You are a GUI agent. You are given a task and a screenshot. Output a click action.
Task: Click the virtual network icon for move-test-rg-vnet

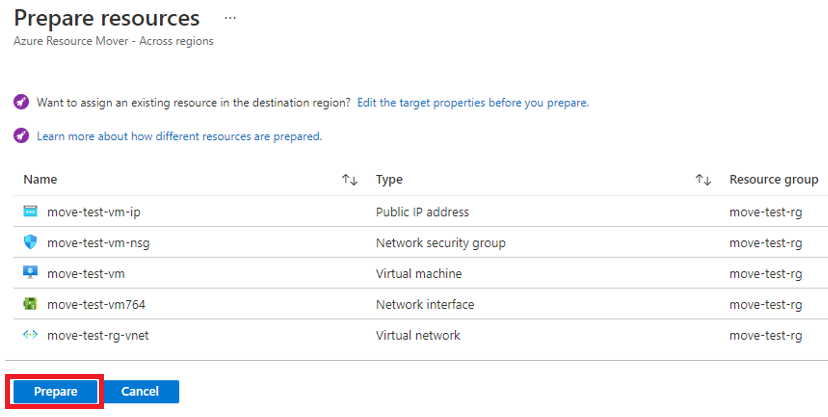31,335
